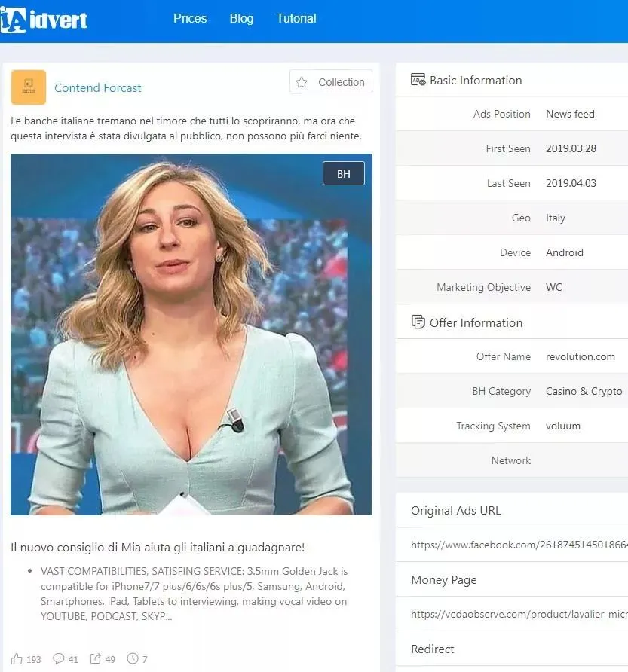
Task: Click the star icon in Collection button
Action: [x=302, y=82]
